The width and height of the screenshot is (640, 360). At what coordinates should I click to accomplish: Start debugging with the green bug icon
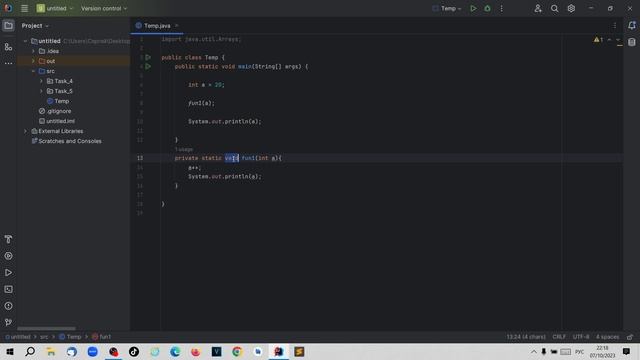tap(487, 8)
